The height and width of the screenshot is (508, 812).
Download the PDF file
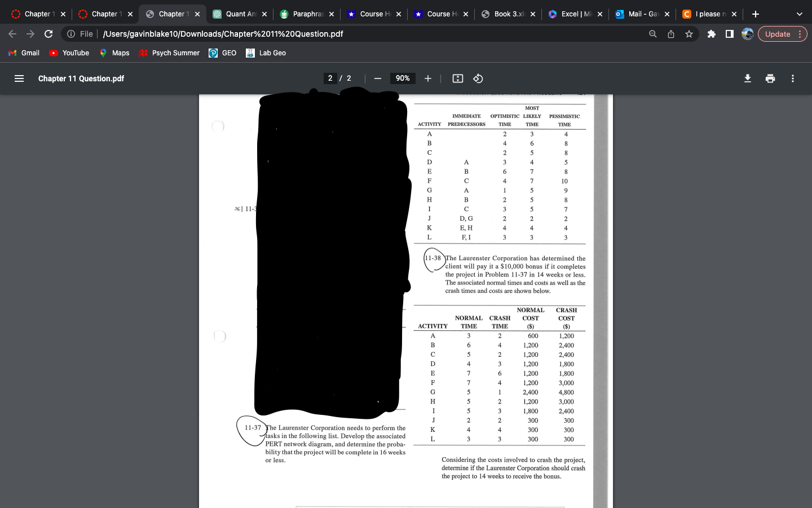[747, 78]
